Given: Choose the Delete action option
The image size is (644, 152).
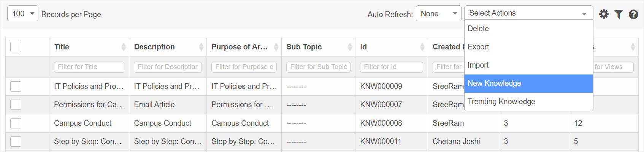Looking at the screenshot, I should point(478,28).
